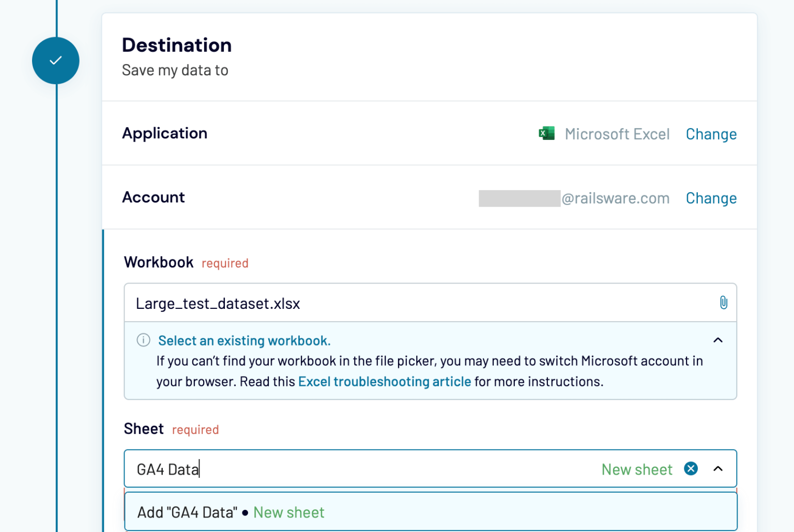Screen dimensions: 794x532
Task: Click the Microsoft Excel application icon
Action: (x=546, y=133)
